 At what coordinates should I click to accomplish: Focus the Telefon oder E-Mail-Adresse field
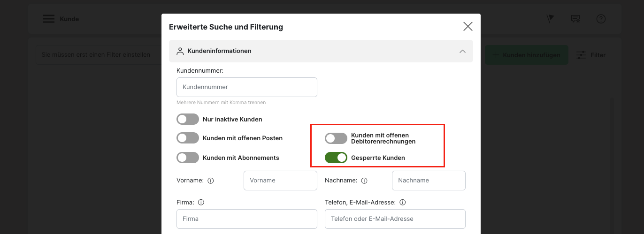[x=395, y=219]
